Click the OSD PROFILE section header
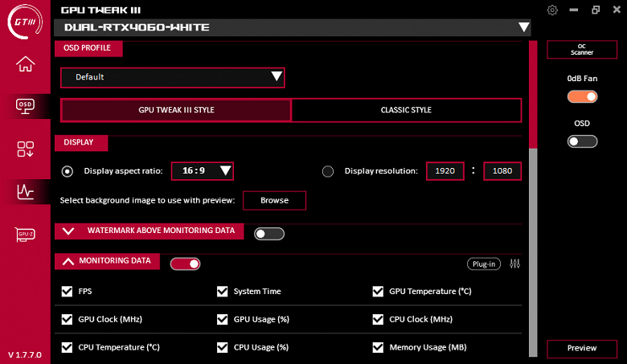 (x=88, y=48)
